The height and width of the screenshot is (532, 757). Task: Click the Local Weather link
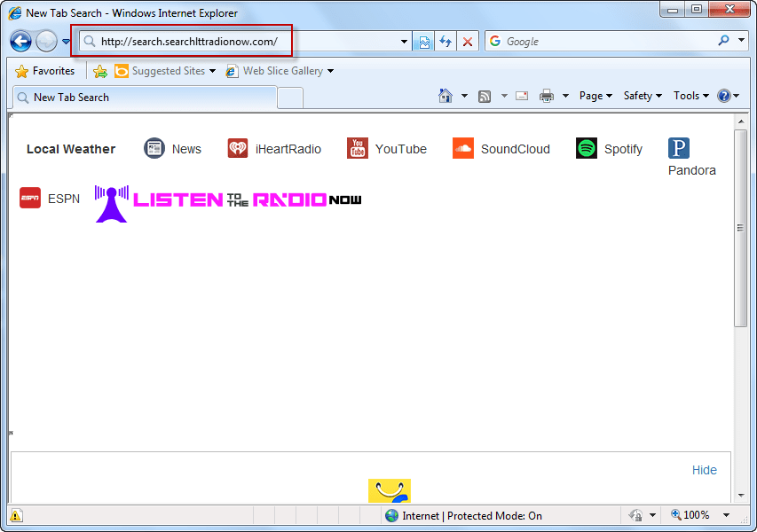coord(71,149)
